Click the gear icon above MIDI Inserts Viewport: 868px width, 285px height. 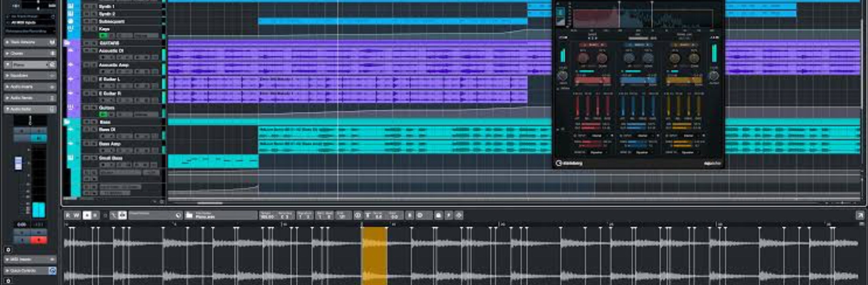[8, 250]
